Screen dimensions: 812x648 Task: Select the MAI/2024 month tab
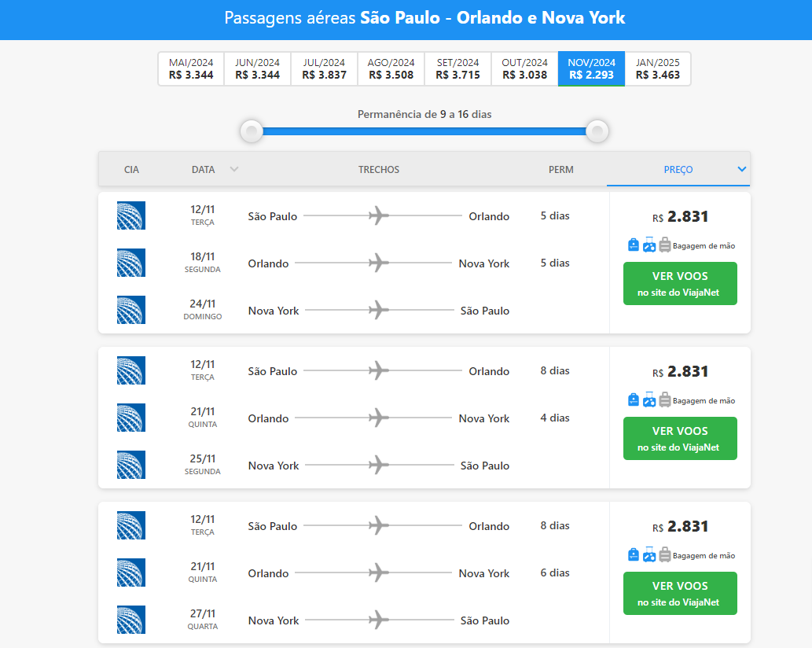191,69
